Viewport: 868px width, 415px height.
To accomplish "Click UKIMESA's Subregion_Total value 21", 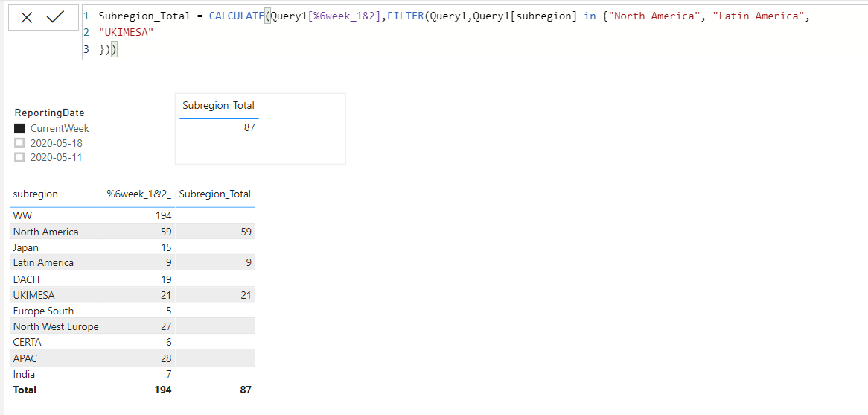I will [x=246, y=295].
